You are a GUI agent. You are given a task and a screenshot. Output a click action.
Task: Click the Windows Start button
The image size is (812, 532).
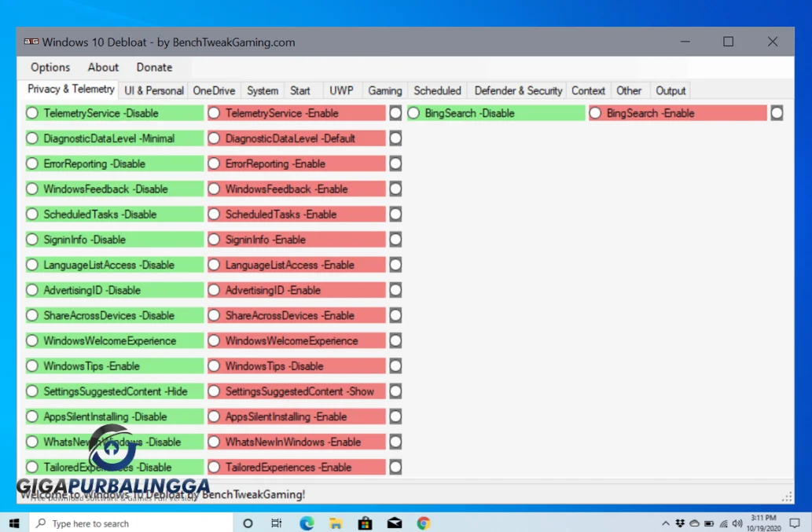point(14,523)
